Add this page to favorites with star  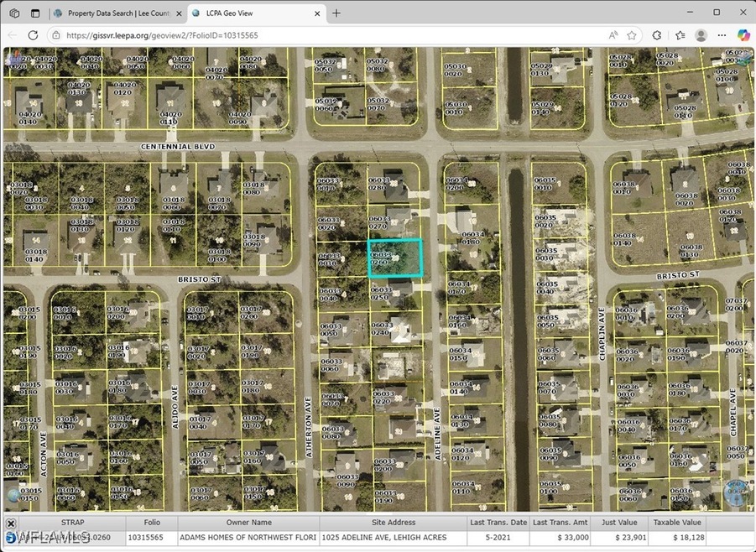pyautogui.click(x=632, y=35)
